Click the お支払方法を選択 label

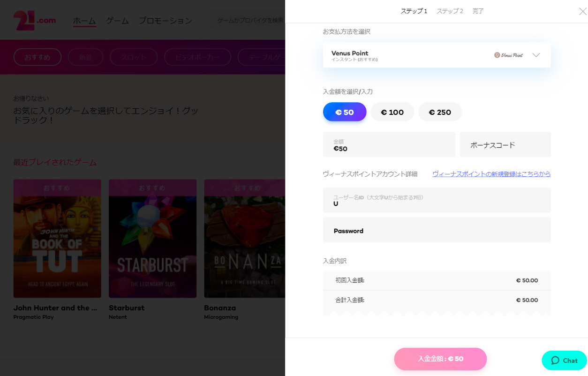tap(347, 31)
